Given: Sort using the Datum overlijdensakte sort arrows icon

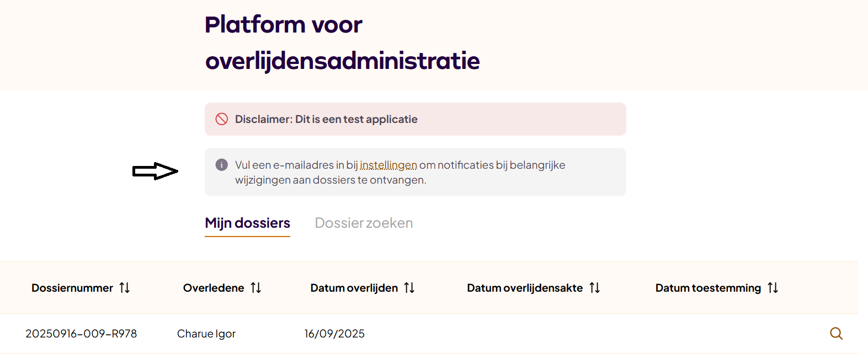Looking at the screenshot, I should click(595, 287).
